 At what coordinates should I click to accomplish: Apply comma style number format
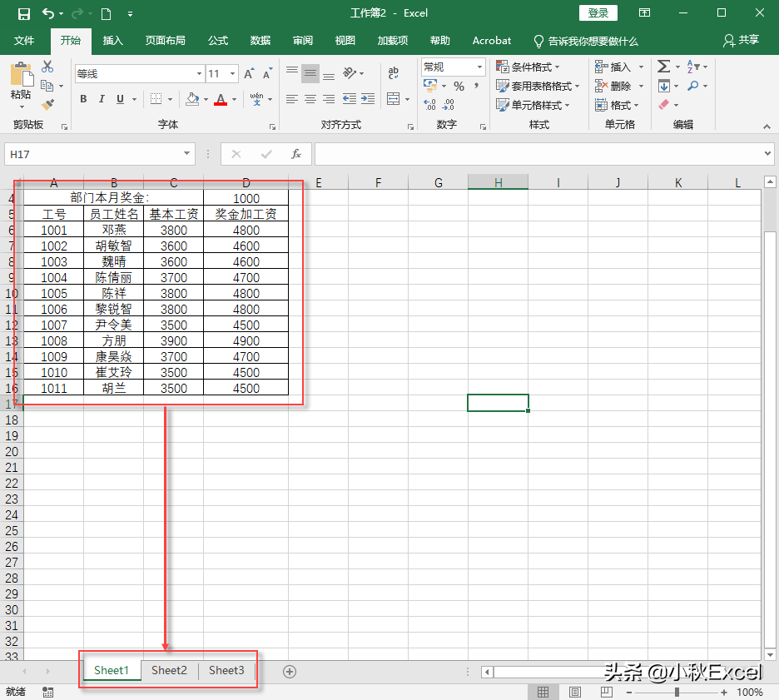(476, 86)
